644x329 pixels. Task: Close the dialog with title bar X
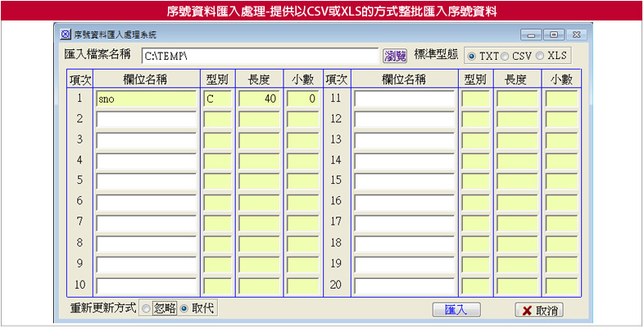(x=576, y=35)
